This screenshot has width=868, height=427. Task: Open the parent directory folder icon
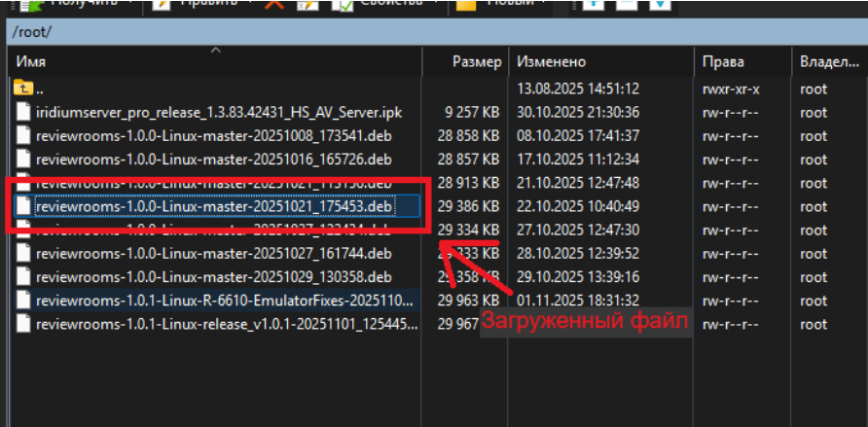pos(23,88)
